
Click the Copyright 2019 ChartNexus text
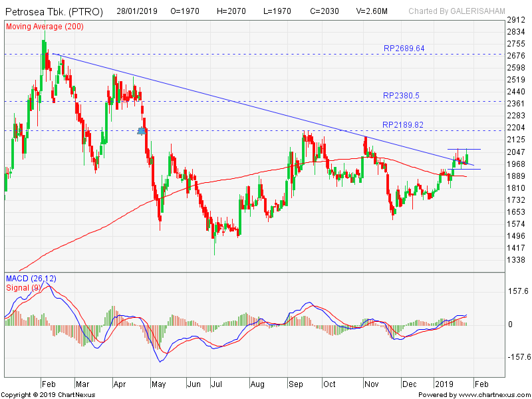coord(46,394)
